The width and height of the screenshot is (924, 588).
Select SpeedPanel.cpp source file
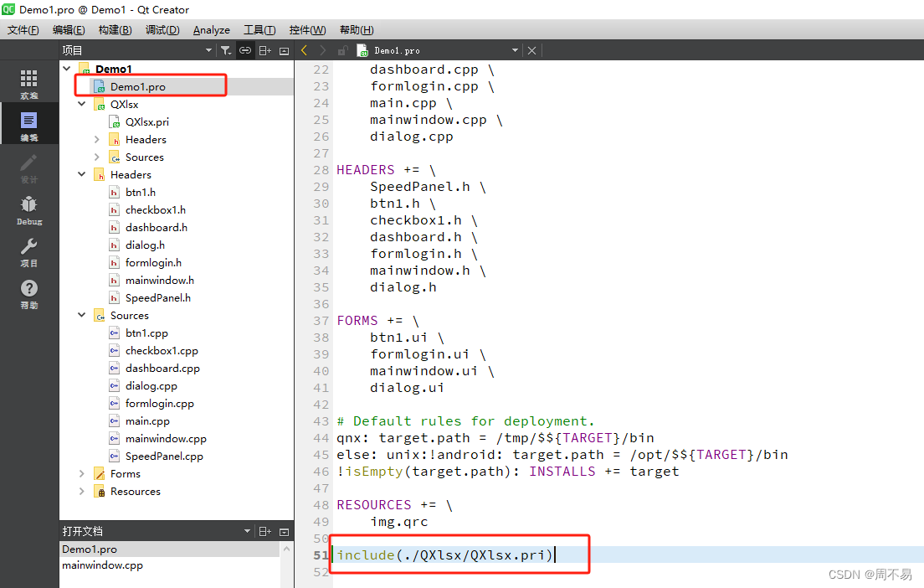164,456
